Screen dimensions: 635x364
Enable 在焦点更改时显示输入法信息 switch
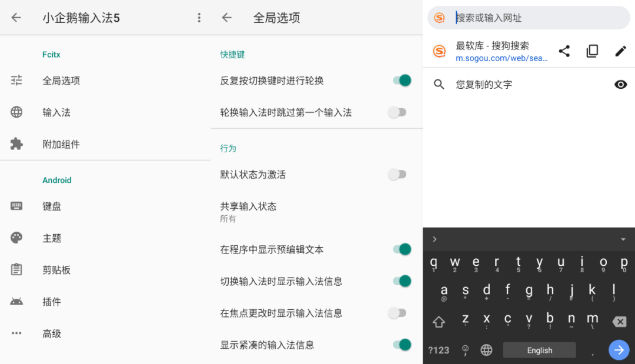pos(397,313)
